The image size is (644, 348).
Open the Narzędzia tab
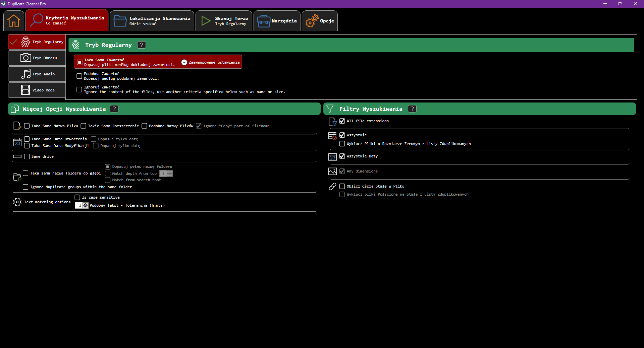tap(277, 21)
